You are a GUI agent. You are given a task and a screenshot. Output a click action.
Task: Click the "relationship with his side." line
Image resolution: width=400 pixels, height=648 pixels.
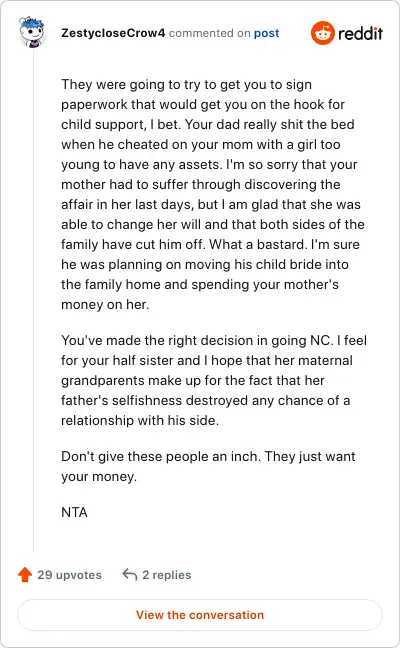140,420
